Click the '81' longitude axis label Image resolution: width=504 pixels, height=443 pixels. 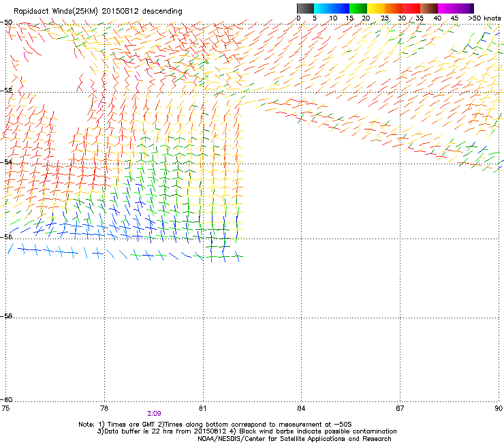tap(202, 408)
